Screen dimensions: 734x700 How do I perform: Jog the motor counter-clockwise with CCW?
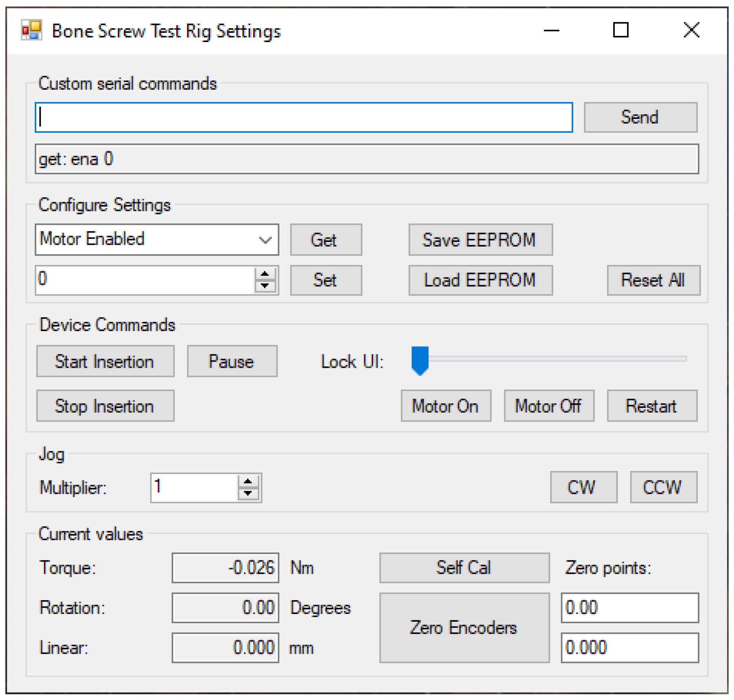pyautogui.click(x=663, y=487)
